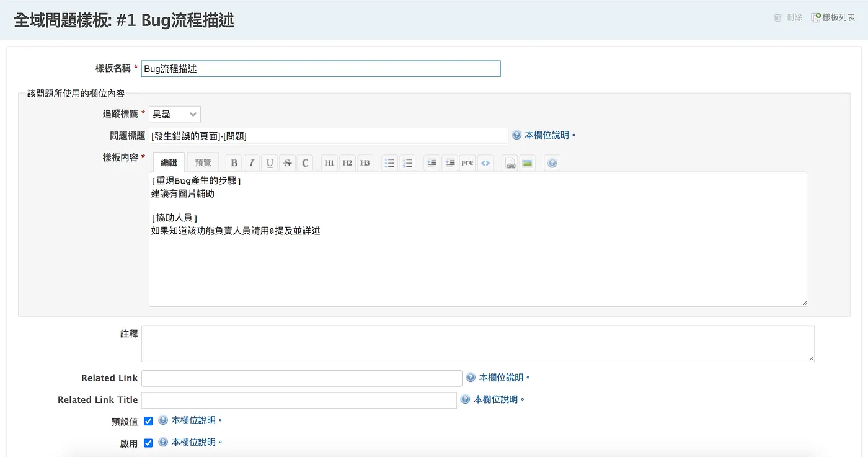This screenshot has height=457, width=868.
Task: Insert a numbered list
Action: click(x=407, y=163)
